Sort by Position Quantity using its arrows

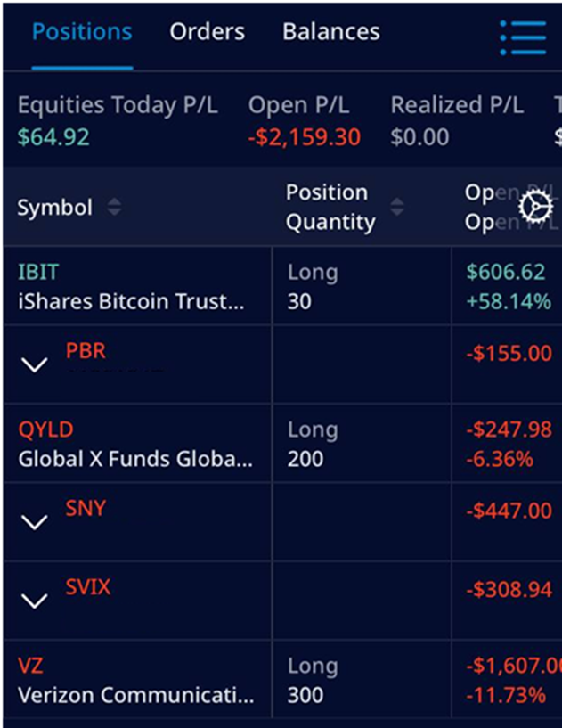(395, 207)
